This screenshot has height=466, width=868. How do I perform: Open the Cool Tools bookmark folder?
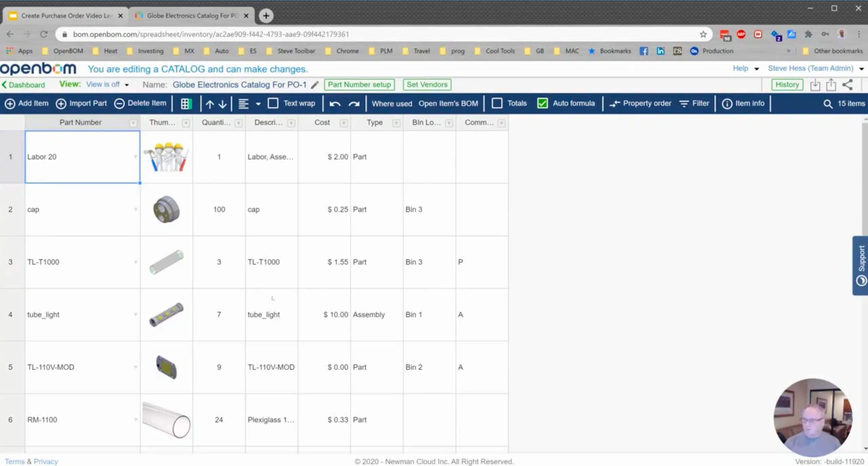[495, 51]
